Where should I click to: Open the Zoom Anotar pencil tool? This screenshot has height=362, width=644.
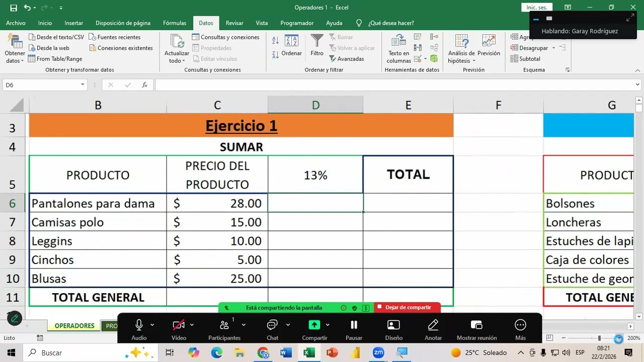433,325
